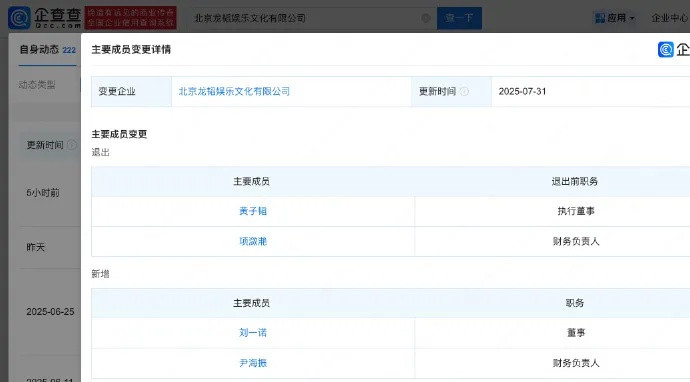
Task: Open the profile link for 项溦鄀
Action: coord(253,241)
